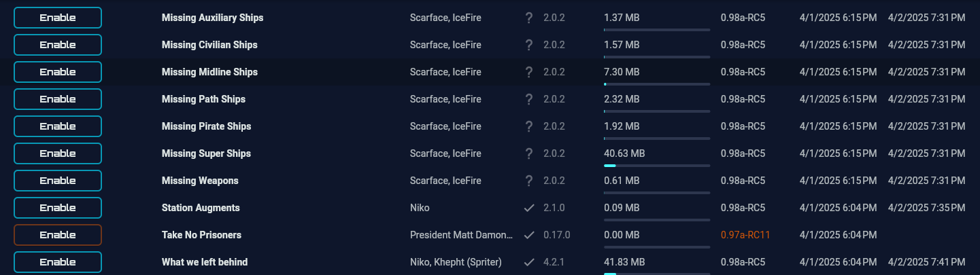Click question mark icon for Missing Auxiliary Ships

click(x=529, y=18)
